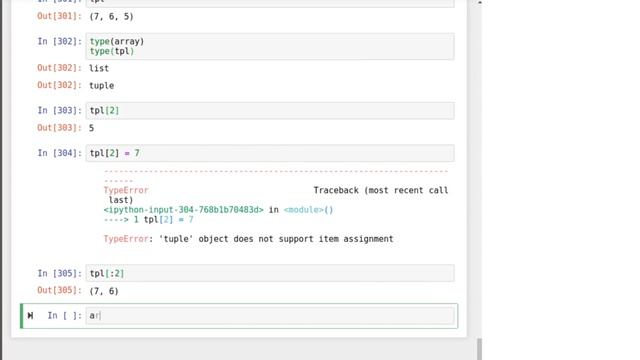Click the run cell icon beside the active cell
This screenshot has height=360, width=640.
[30, 315]
